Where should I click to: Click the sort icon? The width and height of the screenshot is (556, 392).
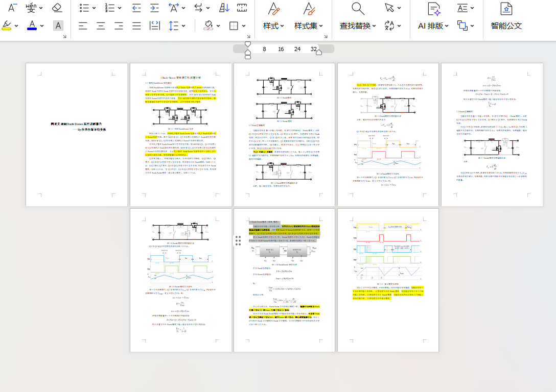point(224,8)
